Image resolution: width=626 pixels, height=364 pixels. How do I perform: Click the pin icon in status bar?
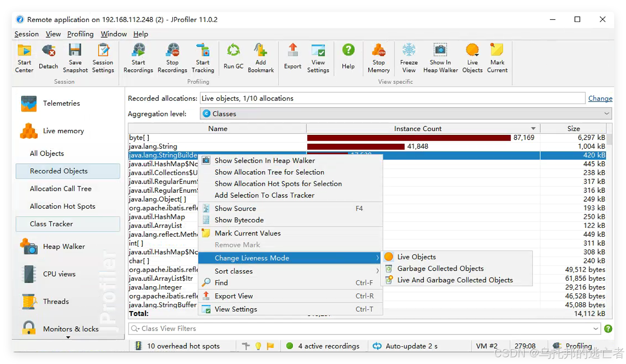click(x=246, y=346)
